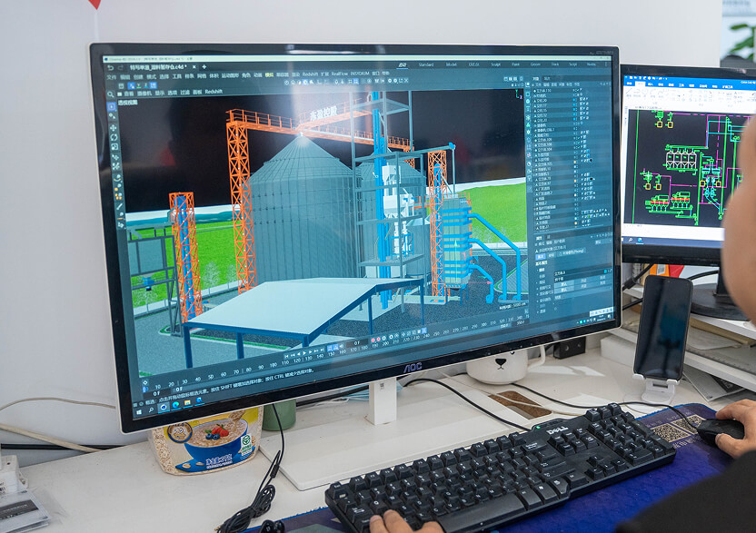Toggle the Autokeying button

click(379, 340)
